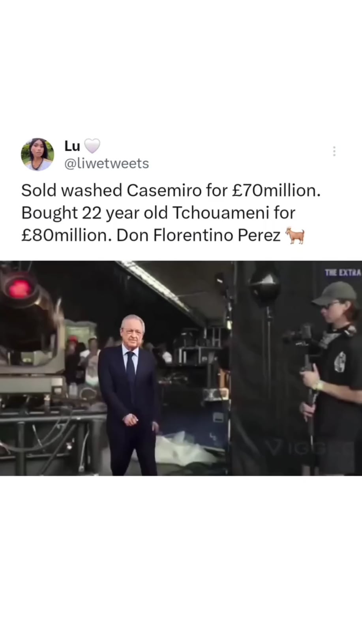This screenshot has width=362, height=644.
Task: Click the display name Lu
Action: (x=72, y=146)
